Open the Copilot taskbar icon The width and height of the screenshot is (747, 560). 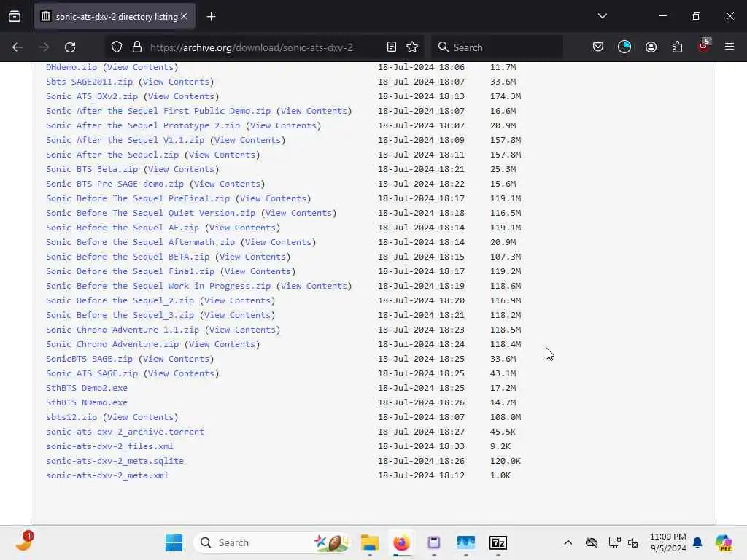click(x=724, y=542)
